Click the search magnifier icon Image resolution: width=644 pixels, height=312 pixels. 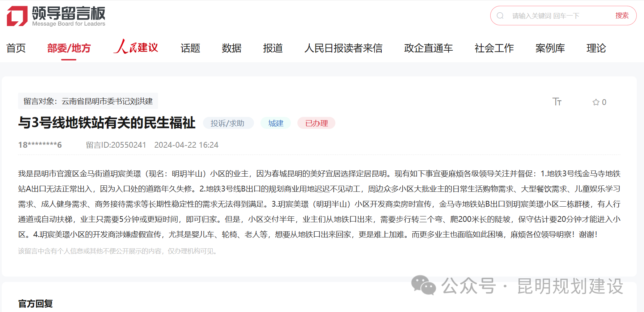(x=500, y=16)
